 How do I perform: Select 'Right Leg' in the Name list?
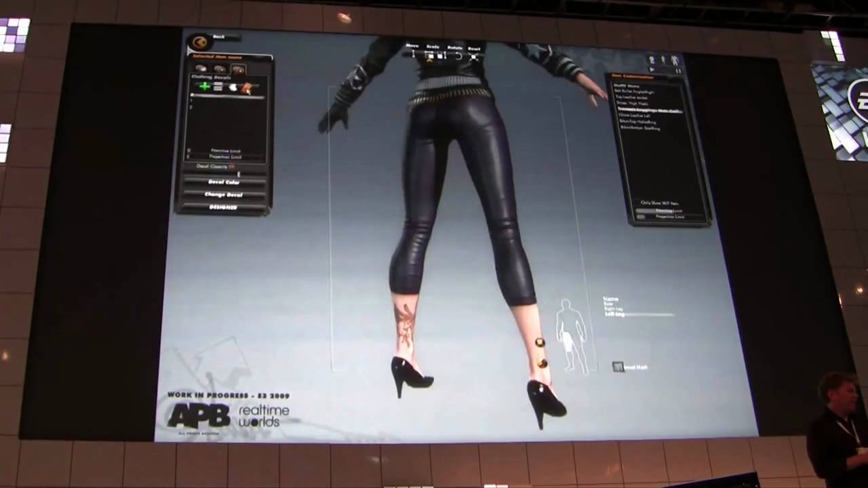click(x=614, y=309)
